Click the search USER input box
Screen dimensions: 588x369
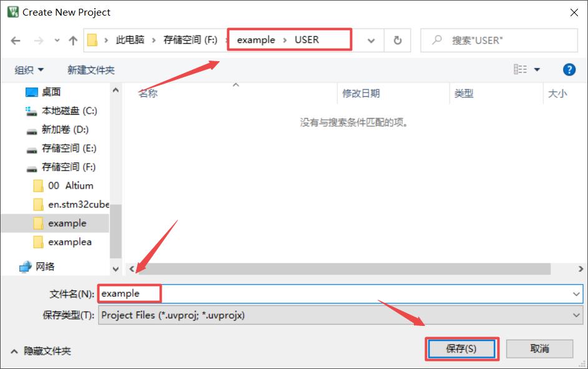pyautogui.click(x=499, y=40)
